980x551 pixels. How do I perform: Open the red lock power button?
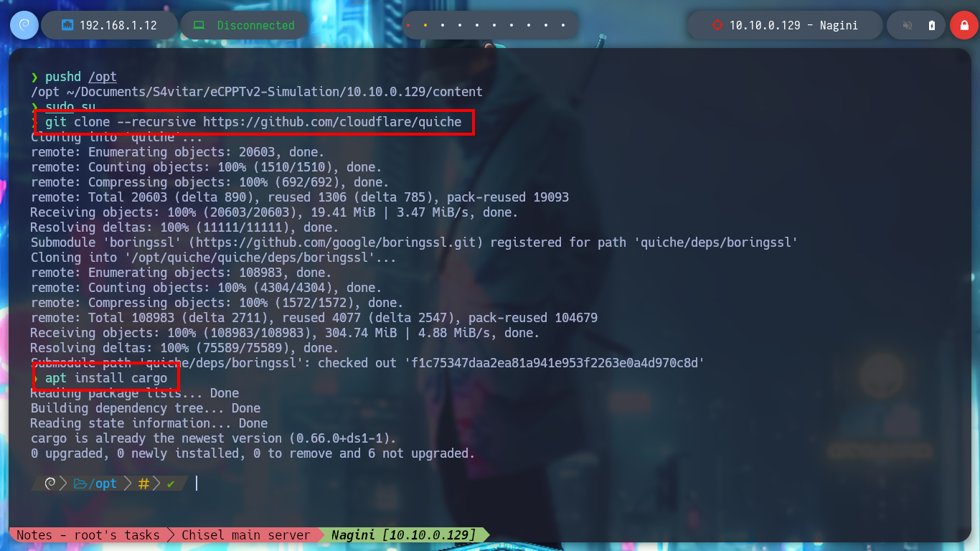coord(965,25)
